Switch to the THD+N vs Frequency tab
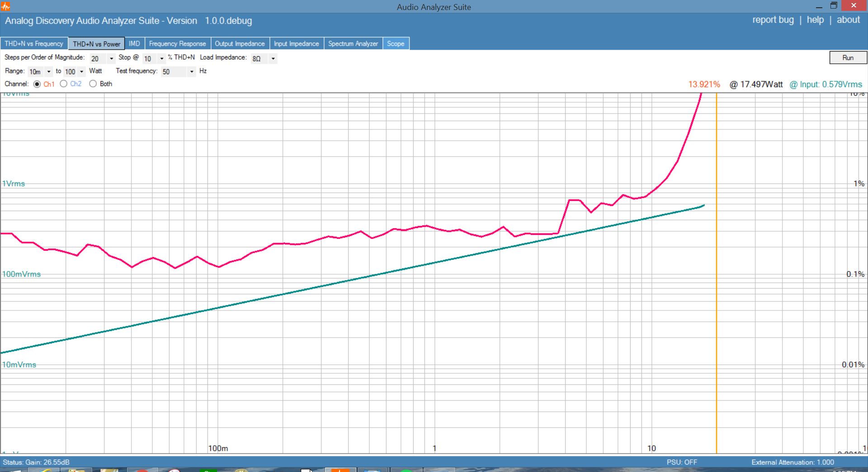 point(34,43)
